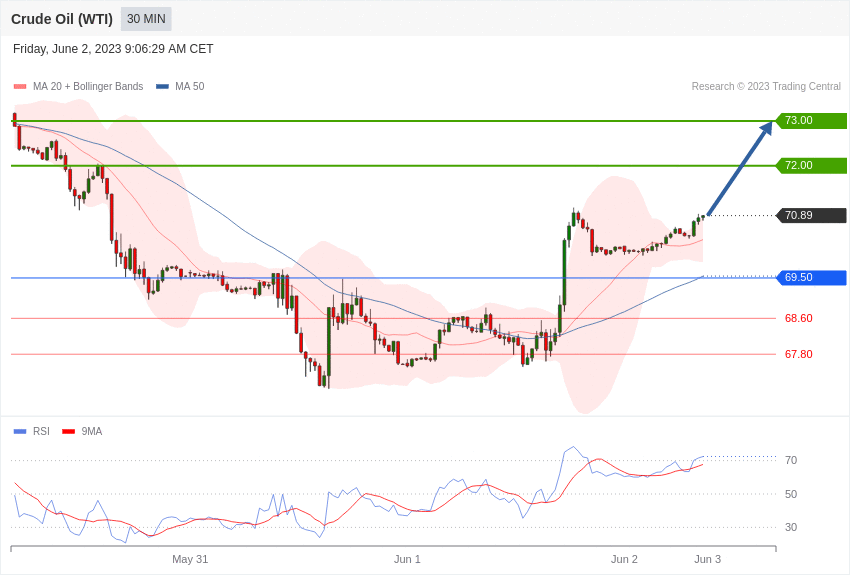Click the blue upward forecast arrow
Image resolution: width=850 pixels, height=576 pixels.
(740, 169)
